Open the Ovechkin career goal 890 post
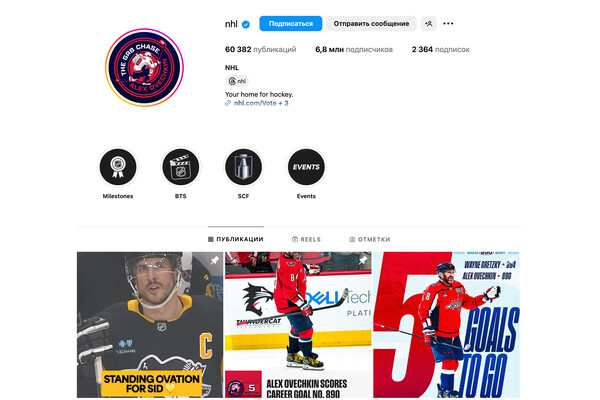Screen dimensions: 600x400 click(298, 325)
